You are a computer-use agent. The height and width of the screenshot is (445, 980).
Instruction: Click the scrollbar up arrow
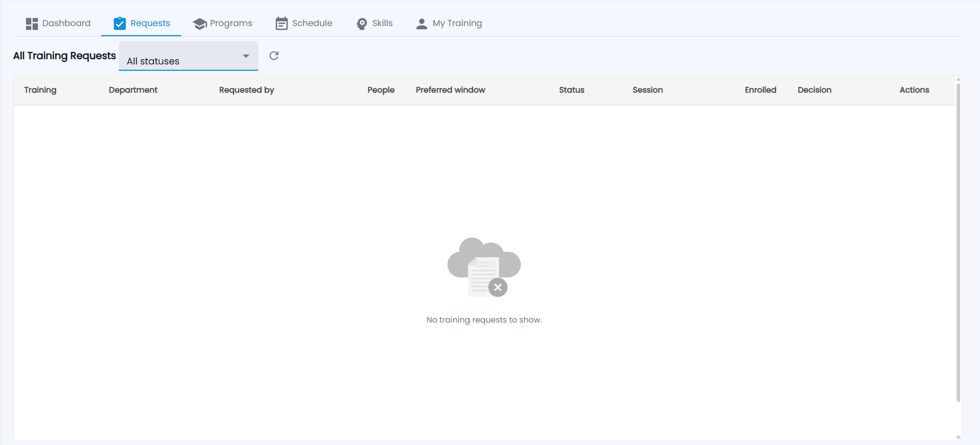958,79
